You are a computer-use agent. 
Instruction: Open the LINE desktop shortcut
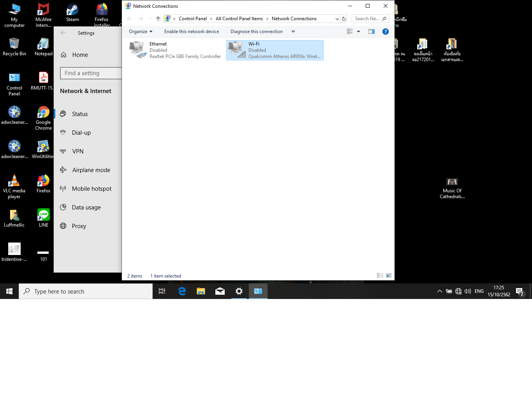[44, 218]
